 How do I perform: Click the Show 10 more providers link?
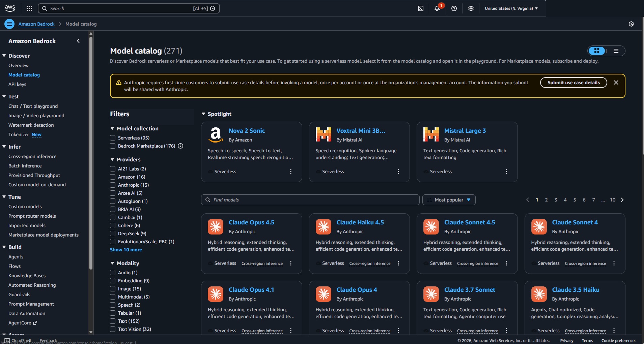tap(126, 250)
